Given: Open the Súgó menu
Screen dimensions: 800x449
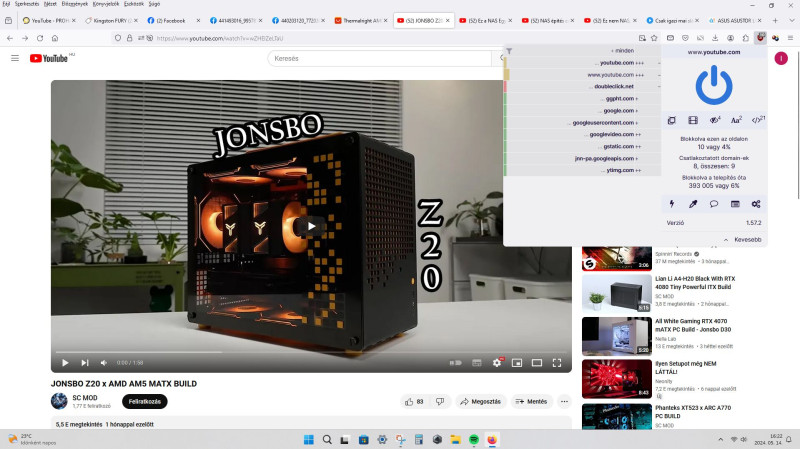Looking at the screenshot, I should (154, 4).
